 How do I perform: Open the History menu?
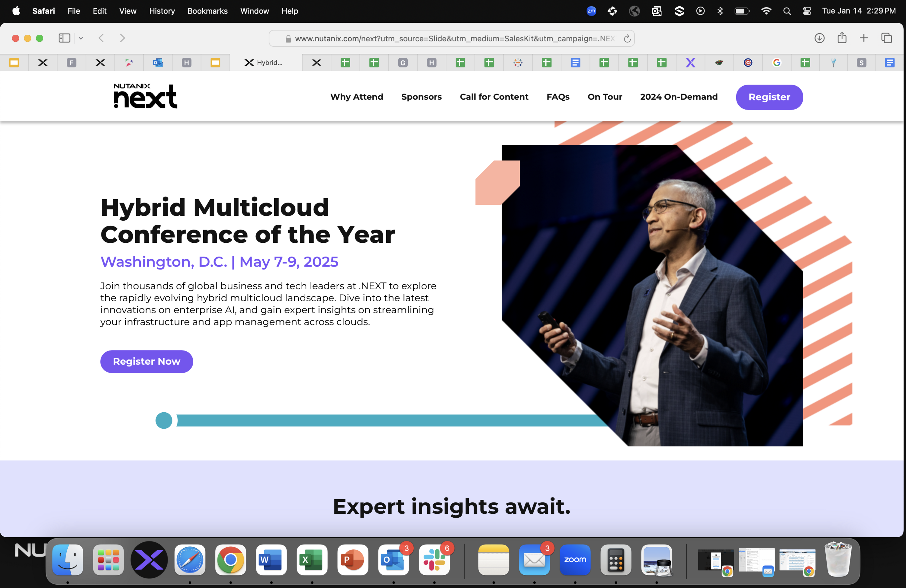tap(162, 11)
